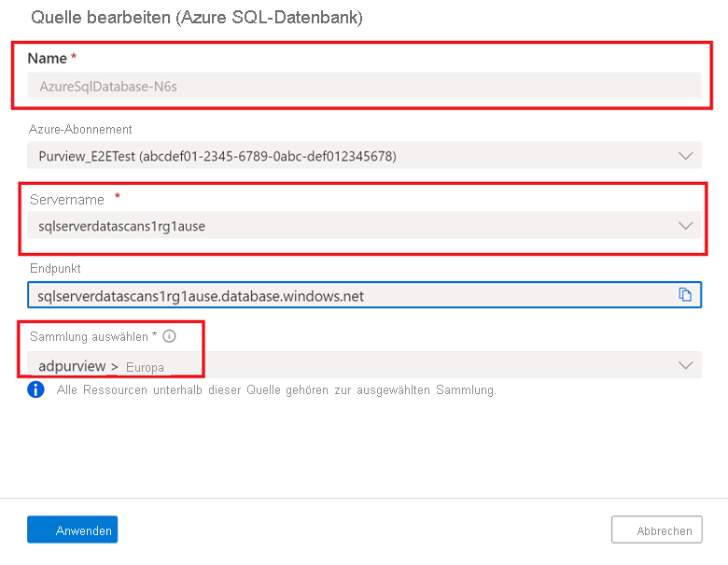
Task: Click the Servername label
Action: coord(67,199)
